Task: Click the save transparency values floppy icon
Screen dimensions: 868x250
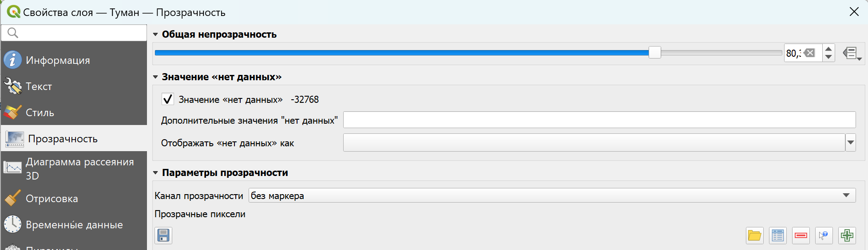Action: [163, 235]
